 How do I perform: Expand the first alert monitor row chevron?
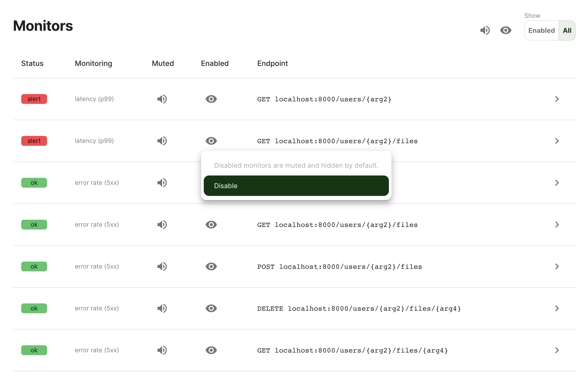click(x=557, y=99)
